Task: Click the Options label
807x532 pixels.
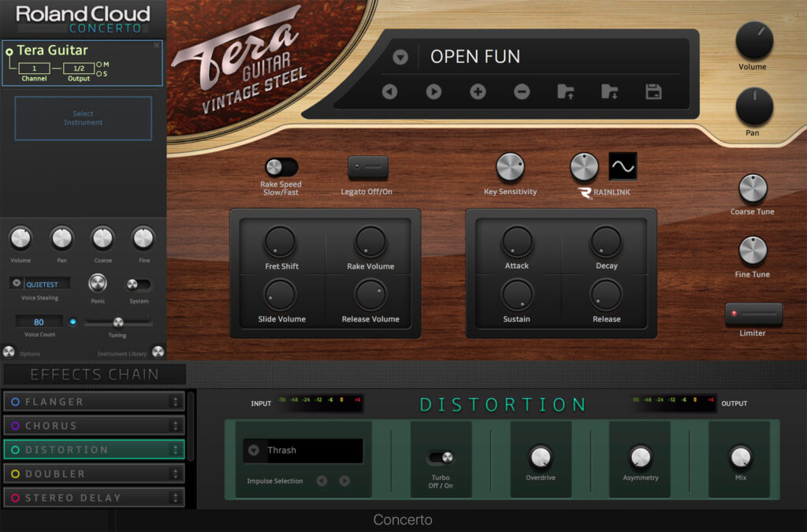Action: point(30,354)
